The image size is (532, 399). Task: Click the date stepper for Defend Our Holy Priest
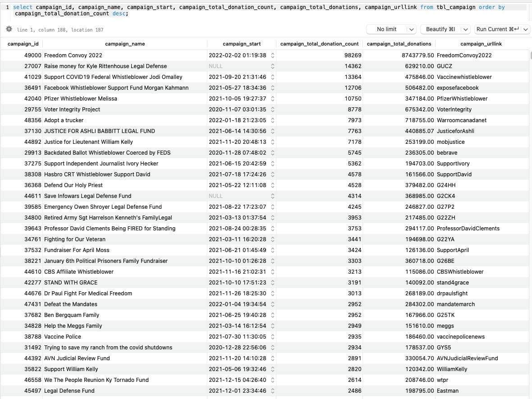coord(273,185)
